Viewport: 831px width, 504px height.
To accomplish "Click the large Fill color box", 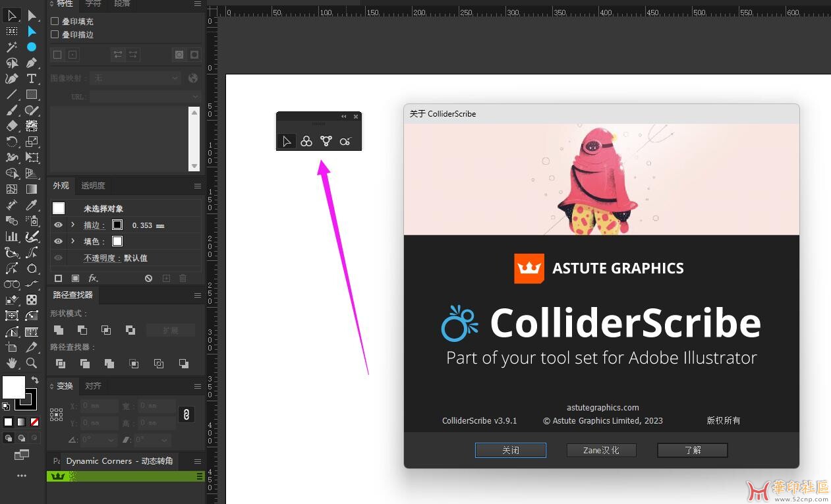I will (x=14, y=387).
